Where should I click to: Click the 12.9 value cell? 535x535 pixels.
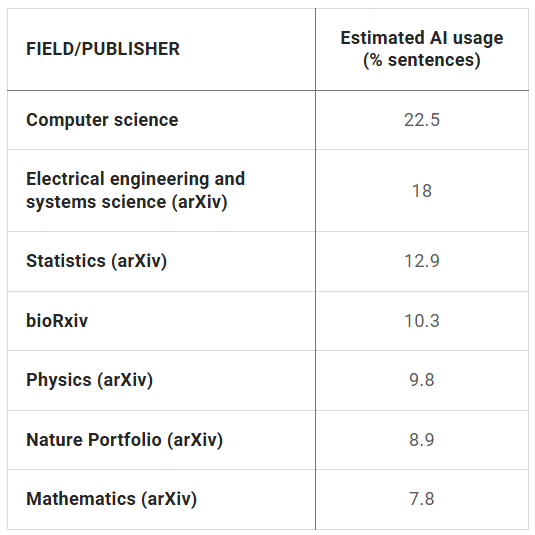(422, 261)
